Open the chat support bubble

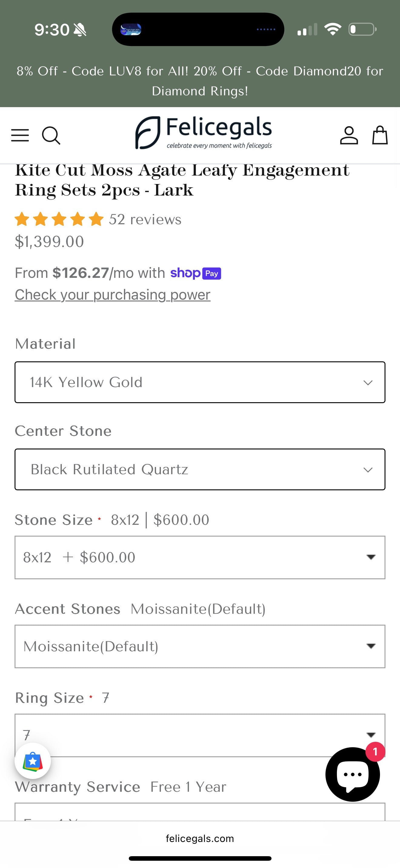click(x=352, y=774)
